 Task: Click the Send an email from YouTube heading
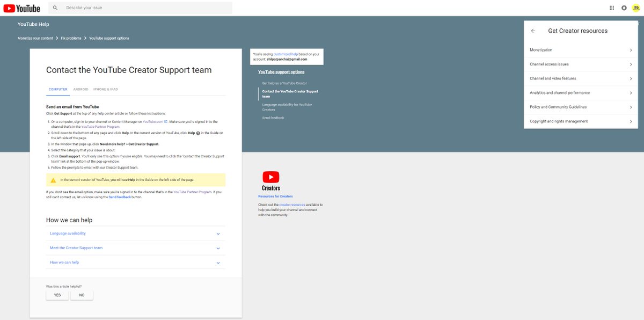(72, 107)
